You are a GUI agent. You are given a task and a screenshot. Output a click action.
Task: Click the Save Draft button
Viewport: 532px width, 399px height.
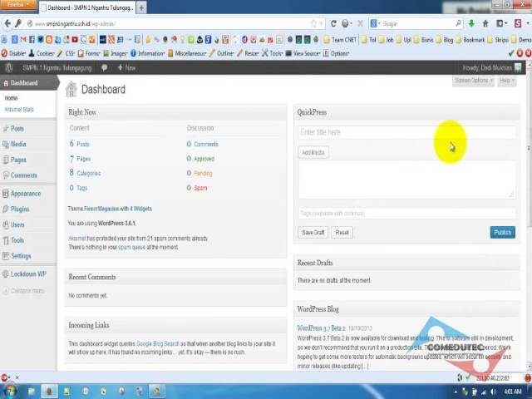(313, 233)
